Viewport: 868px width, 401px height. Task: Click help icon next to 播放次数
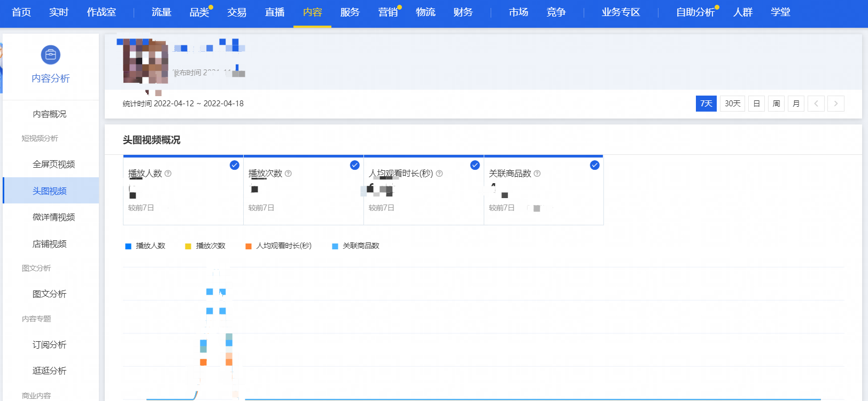click(x=288, y=174)
